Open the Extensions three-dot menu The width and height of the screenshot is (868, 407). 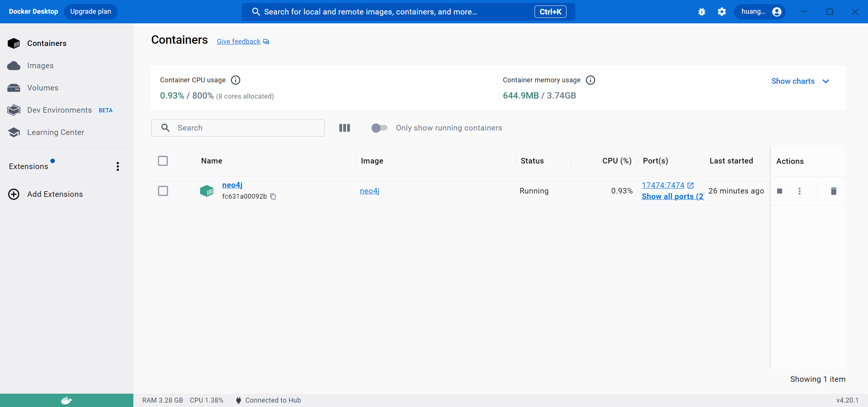(x=118, y=166)
